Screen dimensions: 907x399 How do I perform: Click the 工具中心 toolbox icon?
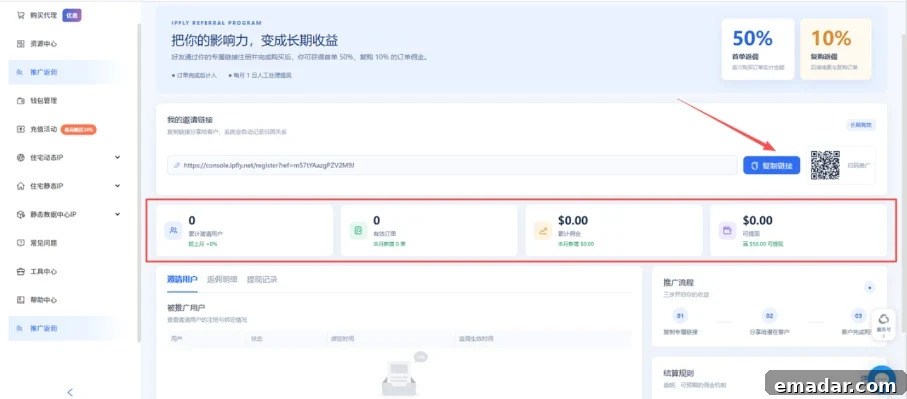20,271
